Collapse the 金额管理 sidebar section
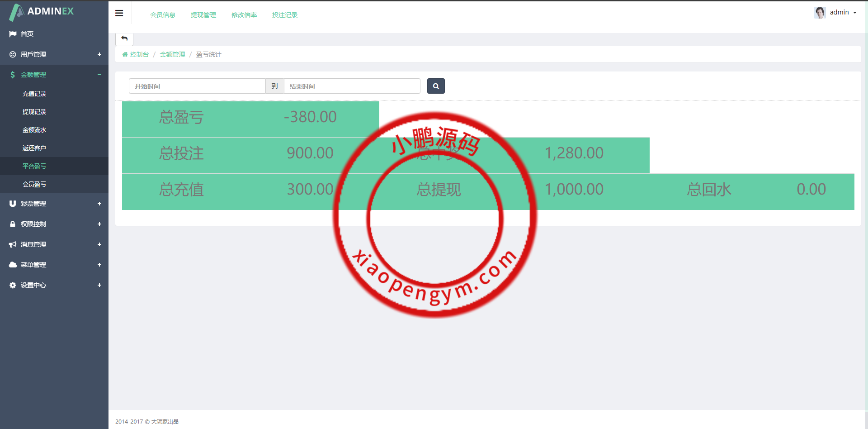The height and width of the screenshot is (429, 868). (99, 75)
